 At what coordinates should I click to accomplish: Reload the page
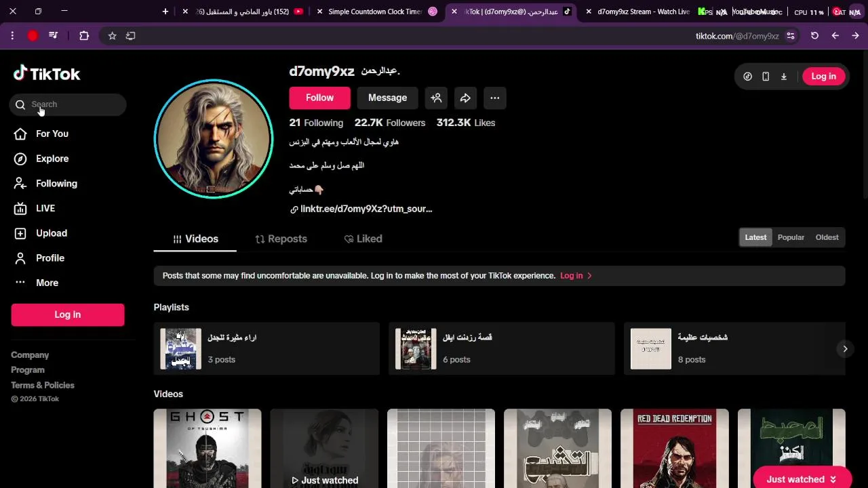815,35
